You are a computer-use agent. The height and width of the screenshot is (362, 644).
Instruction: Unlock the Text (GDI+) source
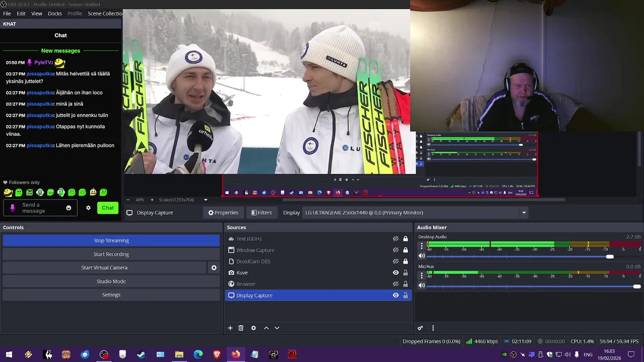pos(406,239)
